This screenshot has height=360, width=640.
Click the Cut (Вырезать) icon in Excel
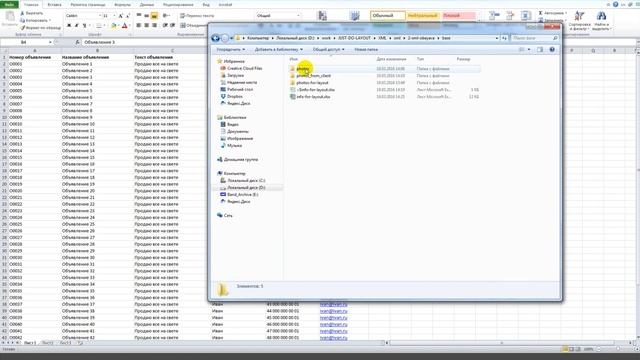coord(23,13)
